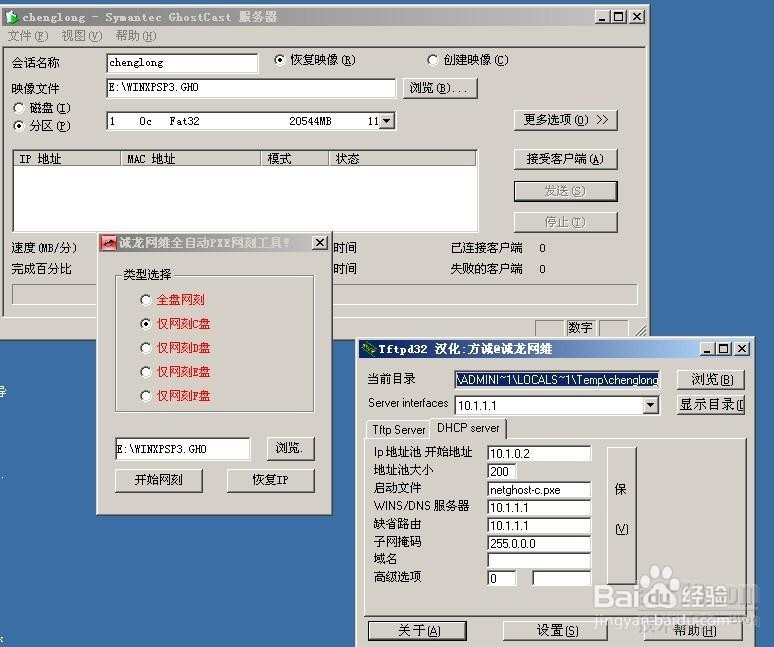Click the 显示目录 button in Tftpd32
Viewport: 774px width, 647px height.
[x=711, y=405]
